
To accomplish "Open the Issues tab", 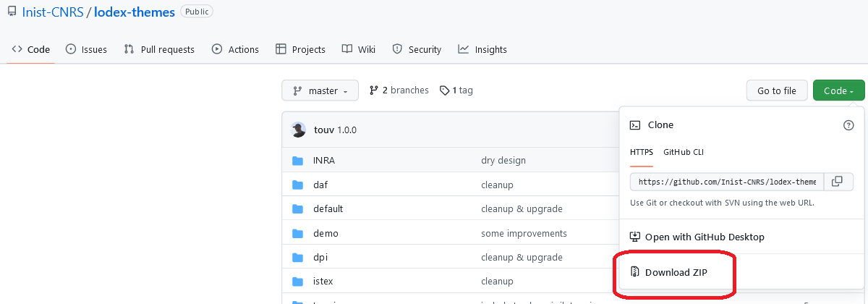I will point(86,49).
